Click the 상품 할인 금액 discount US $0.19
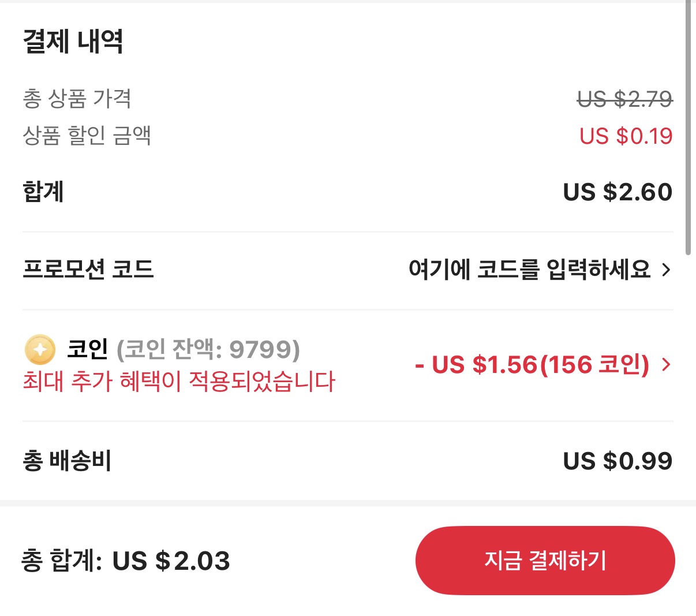The image size is (696, 616). [626, 136]
